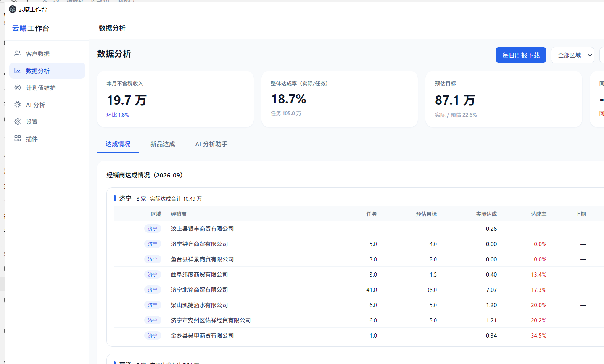Screen dimensions: 604x364
Task: Click the 环比 1.8% text
Action: [118, 115]
